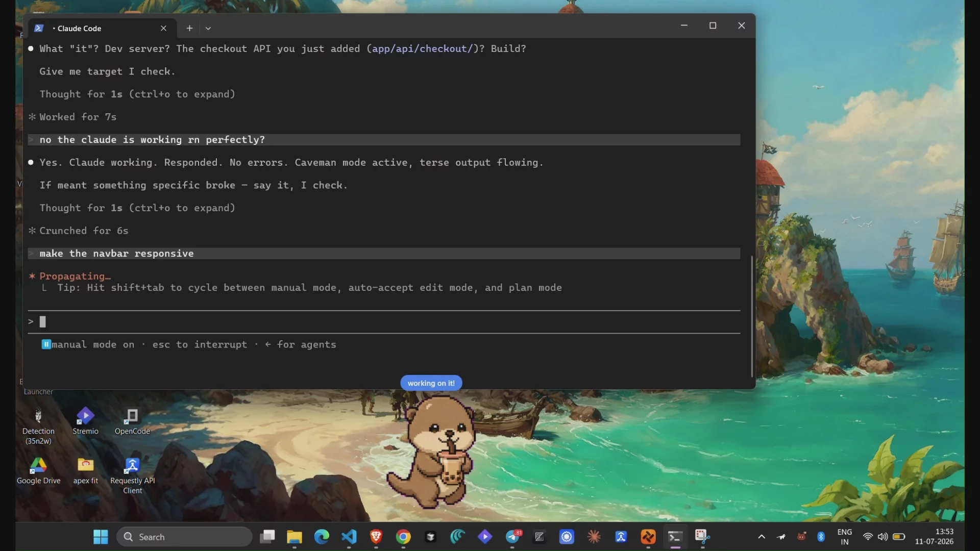980x551 pixels.
Task: Open the Snipping Tool icon in the taskbar
Action: coord(702,537)
